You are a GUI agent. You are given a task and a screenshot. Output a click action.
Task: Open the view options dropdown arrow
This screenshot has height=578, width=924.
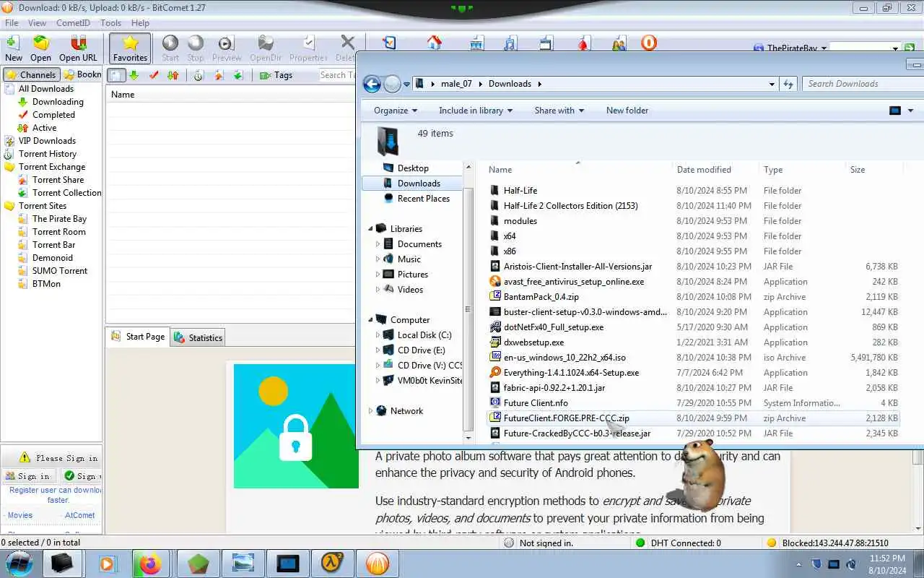[910, 111]
